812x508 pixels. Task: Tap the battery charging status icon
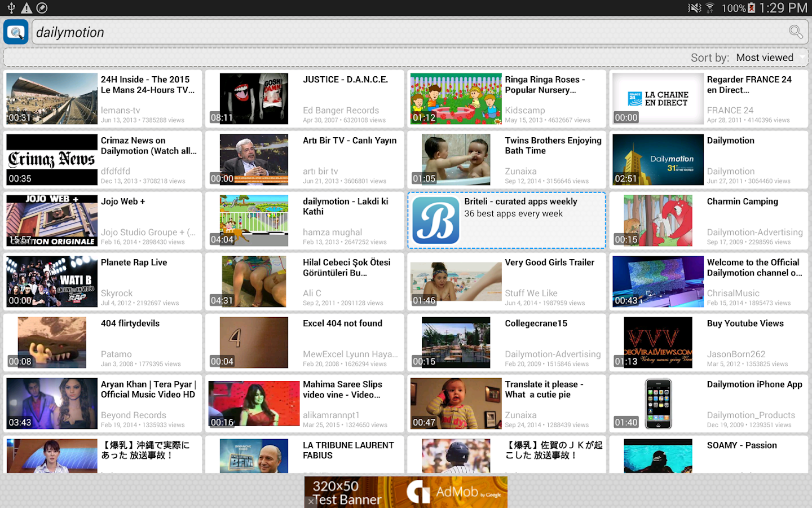click(x=751, y=8)
